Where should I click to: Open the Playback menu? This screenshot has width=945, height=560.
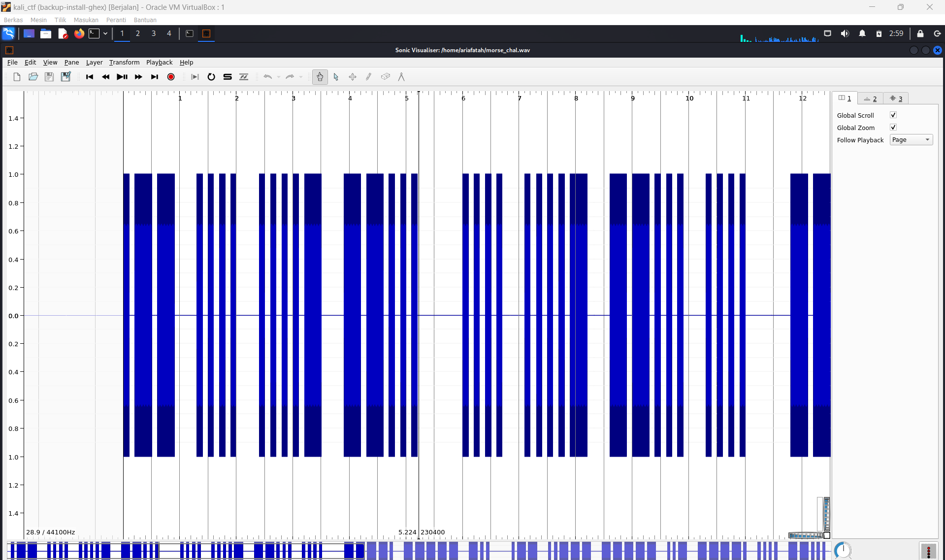pos(160,63)
